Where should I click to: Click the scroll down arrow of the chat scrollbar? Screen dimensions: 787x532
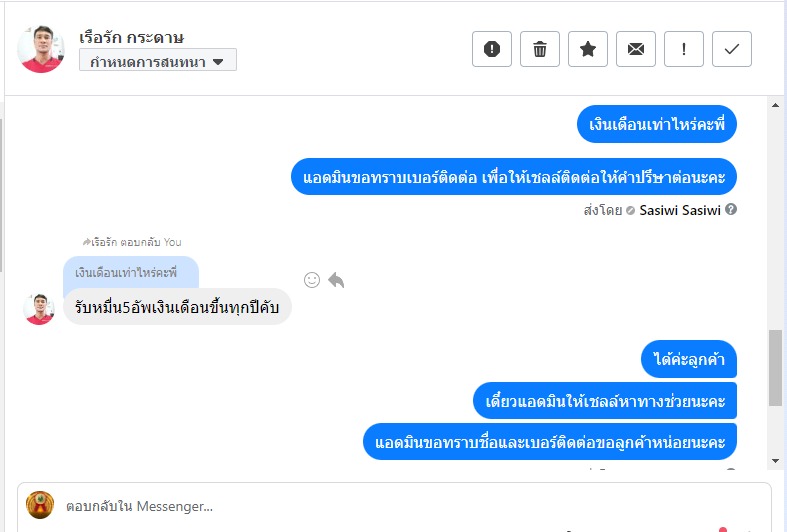pyautogui.click(x=775, y=460)
